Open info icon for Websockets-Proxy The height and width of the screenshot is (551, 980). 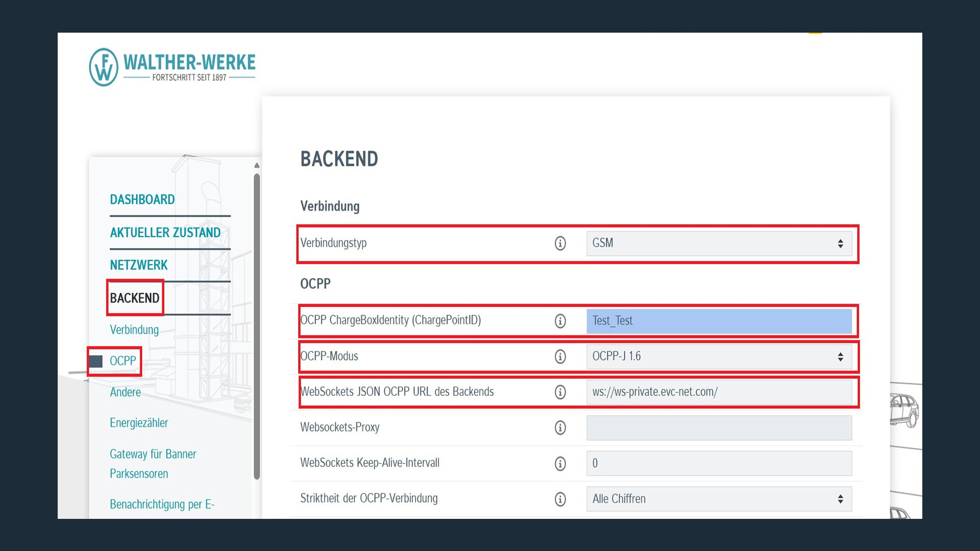pos(560,428)
